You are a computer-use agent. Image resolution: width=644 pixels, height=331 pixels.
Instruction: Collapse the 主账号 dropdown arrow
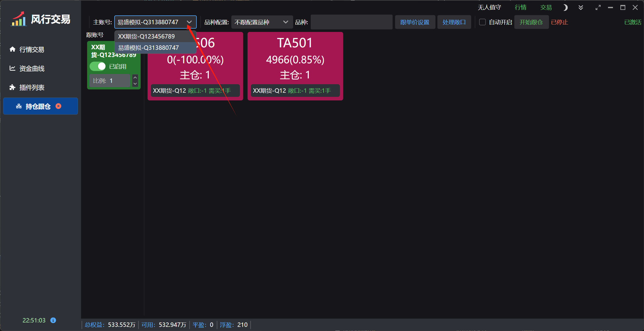(x=189, y=22)
